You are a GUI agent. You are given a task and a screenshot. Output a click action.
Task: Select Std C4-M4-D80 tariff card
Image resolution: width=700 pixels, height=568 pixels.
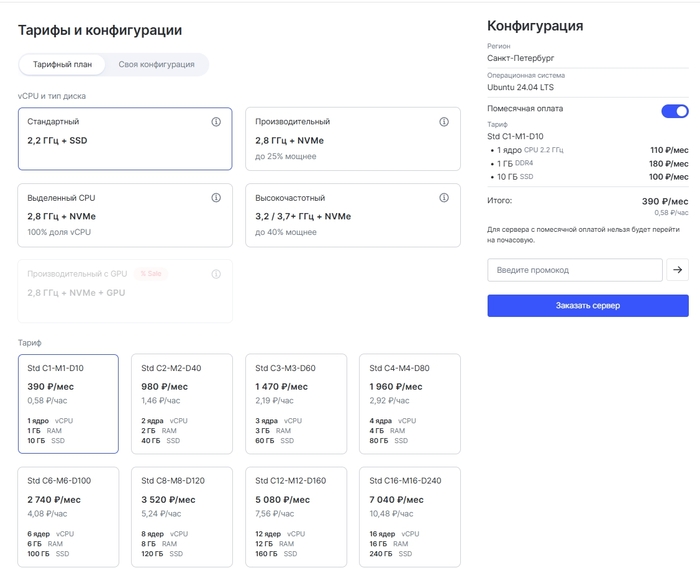tap(410, 404)
